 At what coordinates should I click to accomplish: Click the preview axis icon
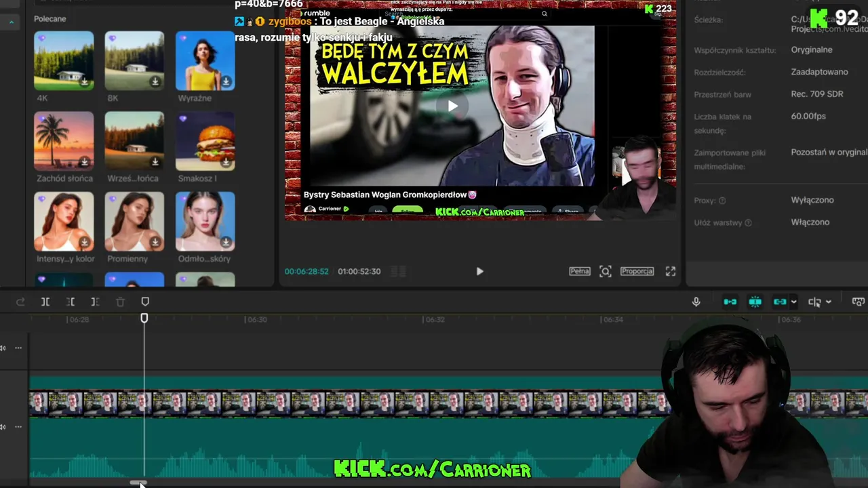pos(814,302)
